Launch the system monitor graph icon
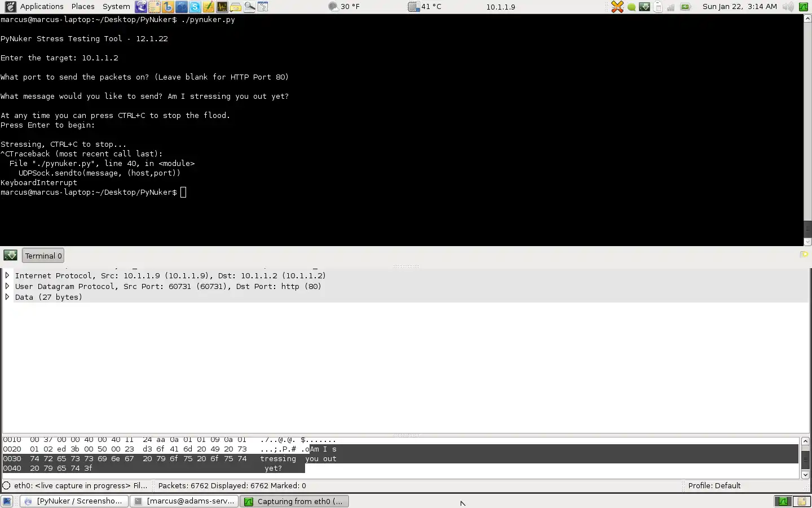The image size is (812, 508). click(x=222, y=7)
